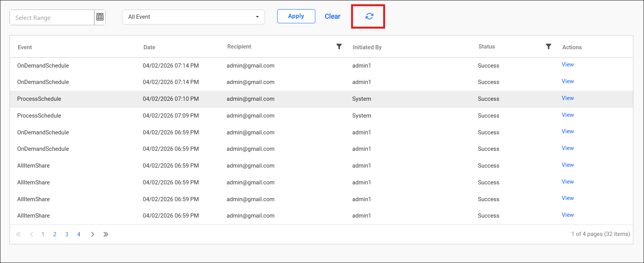Sort by the Initiated By header
The width and height of the screenshot is (644, 263).
(x=367, y=47)
